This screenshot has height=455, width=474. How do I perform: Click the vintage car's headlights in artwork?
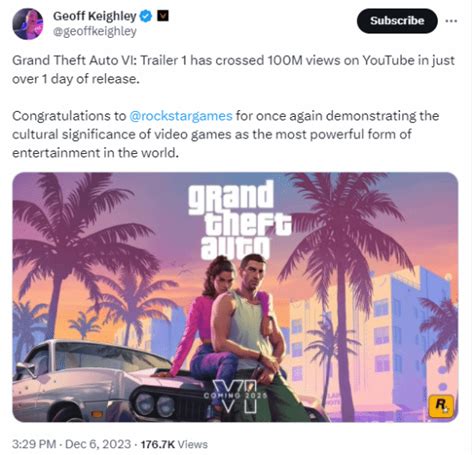(x=156, y=405)
